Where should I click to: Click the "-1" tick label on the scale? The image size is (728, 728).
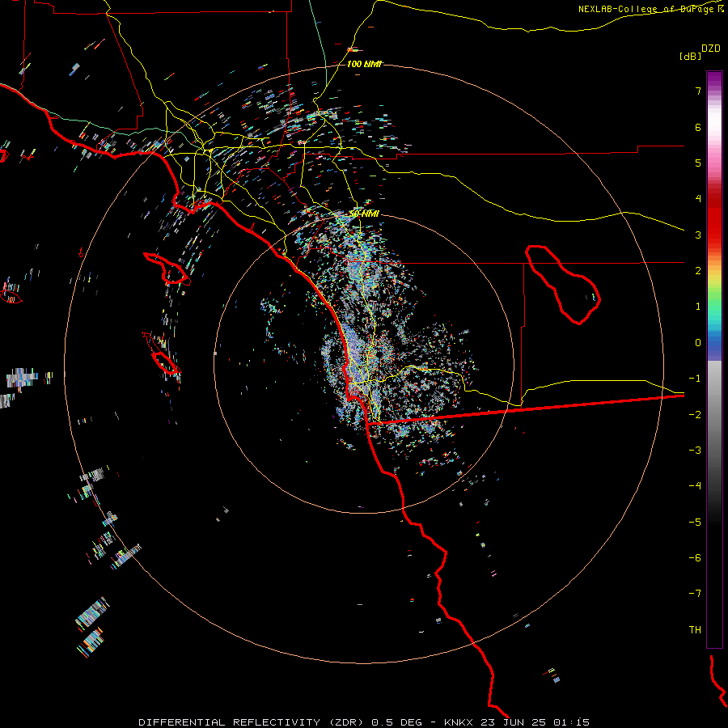[x=695, y=379]
